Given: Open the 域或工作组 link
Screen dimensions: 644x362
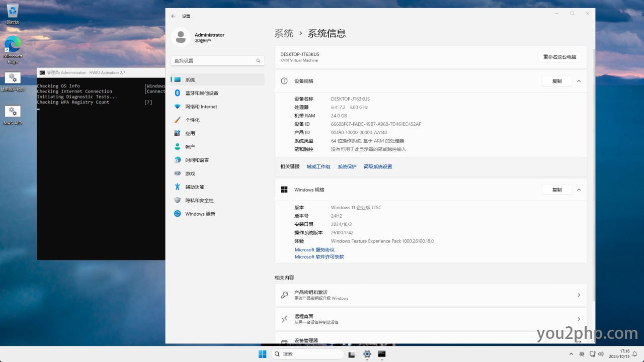Looking at the screenshot, I should click(318, 166).
